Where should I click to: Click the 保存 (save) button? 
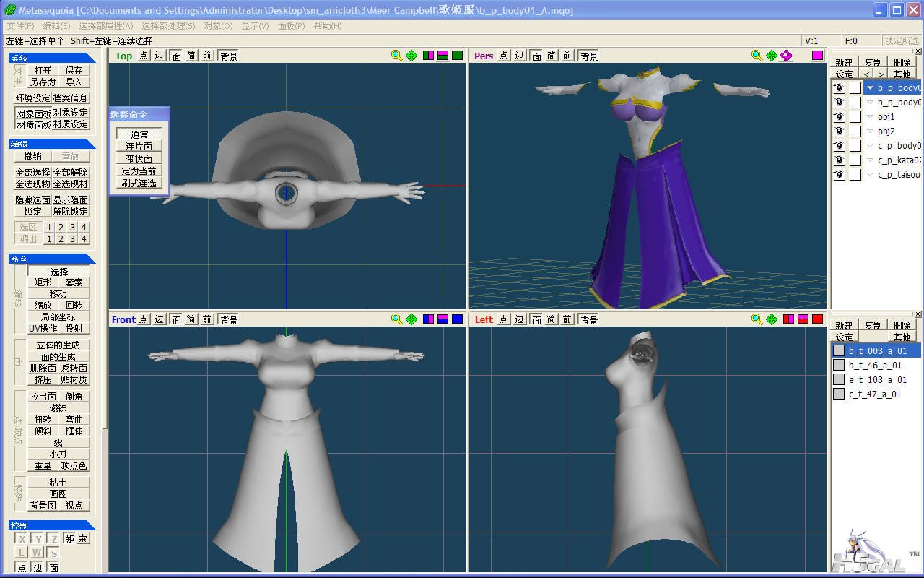click(74, 71)
